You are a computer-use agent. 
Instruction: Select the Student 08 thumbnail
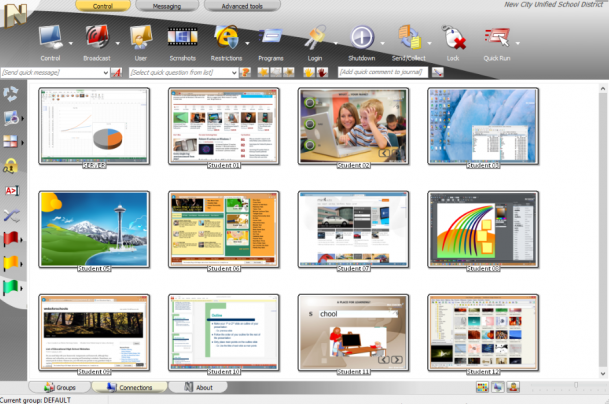(483, 230)
